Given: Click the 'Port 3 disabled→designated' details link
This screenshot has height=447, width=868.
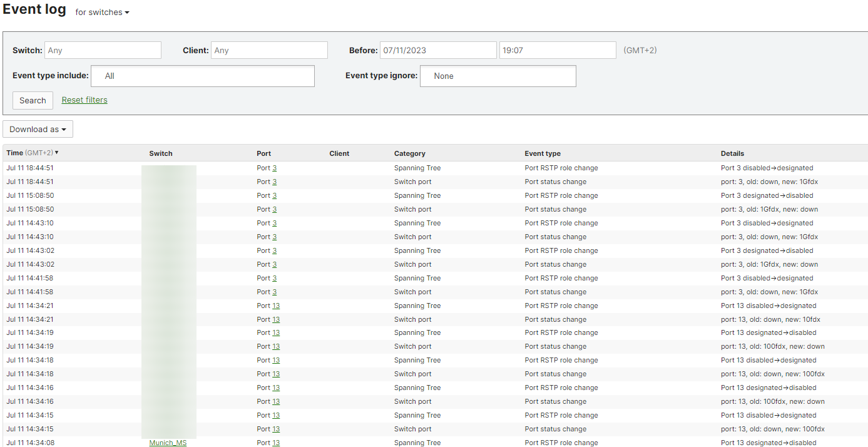Looking at the screenshot, I should click(767, 167).
